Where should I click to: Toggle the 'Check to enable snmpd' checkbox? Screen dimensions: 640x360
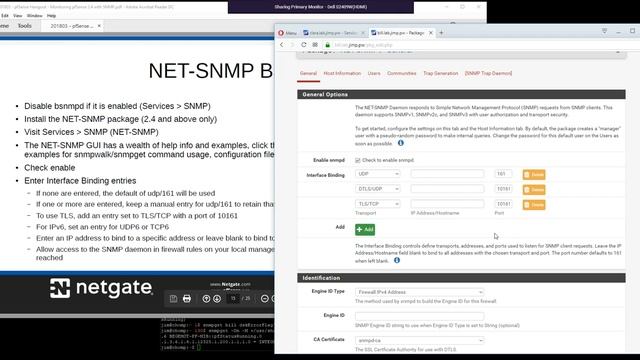[358, 160]
